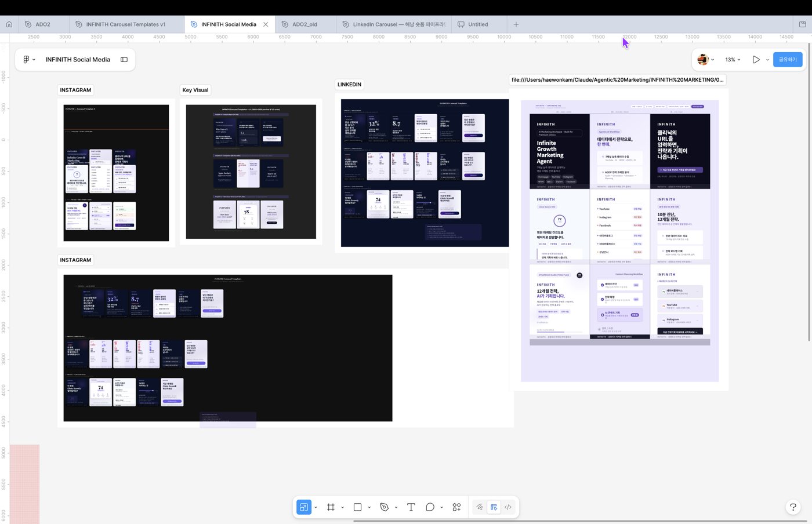
Task: Click the horizontal canvas scrollbar
Action: click(580, 521)
